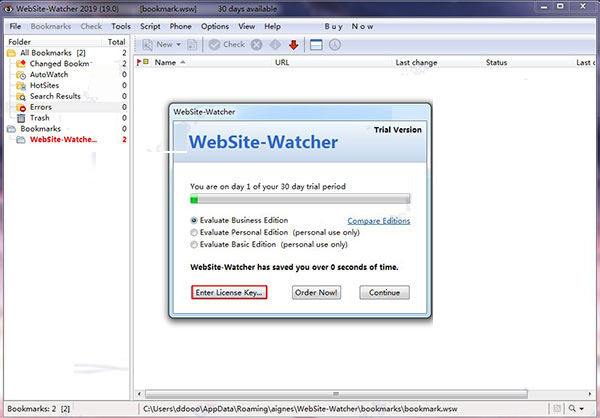Viewport: 600px width, 418px height.
Task: Click the Order Now! button
Action: [x=316, y=292]
